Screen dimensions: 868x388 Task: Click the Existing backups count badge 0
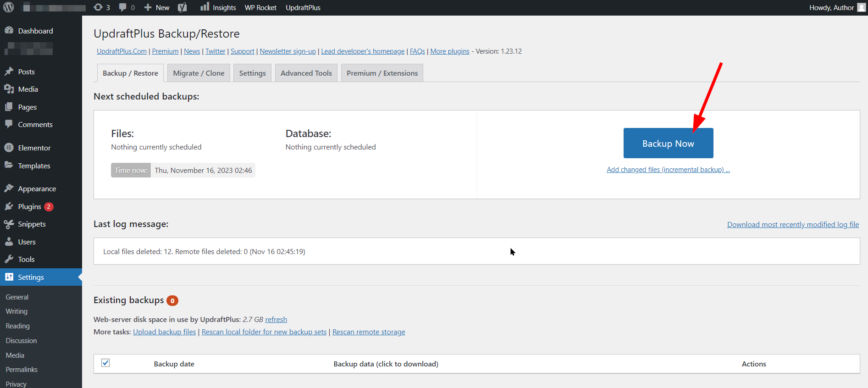point(172,301)
